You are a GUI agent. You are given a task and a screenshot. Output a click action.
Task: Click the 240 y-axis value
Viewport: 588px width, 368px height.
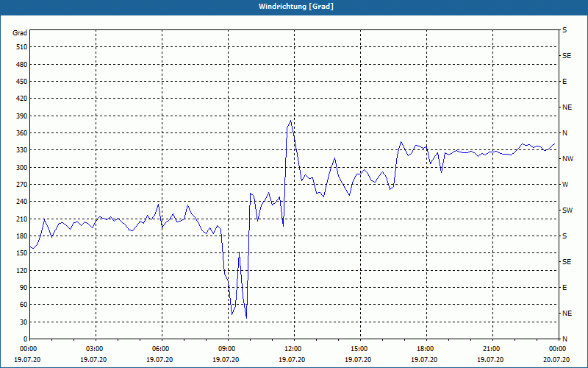pyautogui.click(x=22, y=202)
